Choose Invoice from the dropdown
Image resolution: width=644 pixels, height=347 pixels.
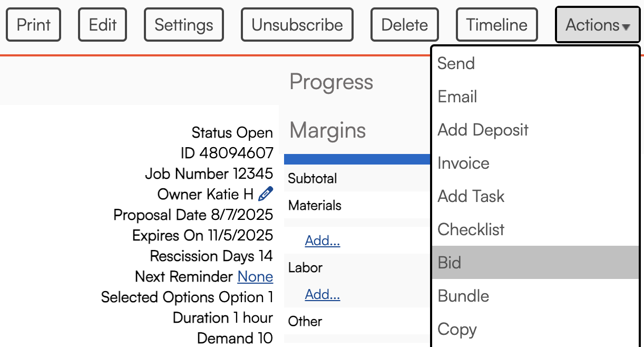[x=463, y=163]
